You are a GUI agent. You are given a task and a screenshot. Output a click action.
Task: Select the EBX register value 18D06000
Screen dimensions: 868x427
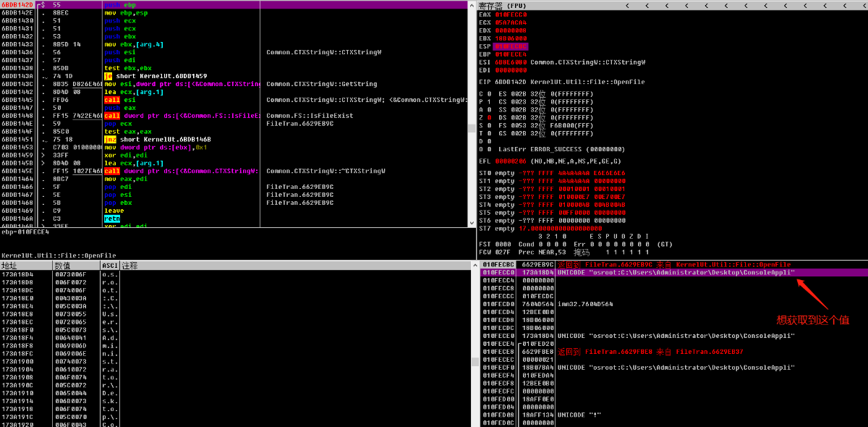pos(511,39)
